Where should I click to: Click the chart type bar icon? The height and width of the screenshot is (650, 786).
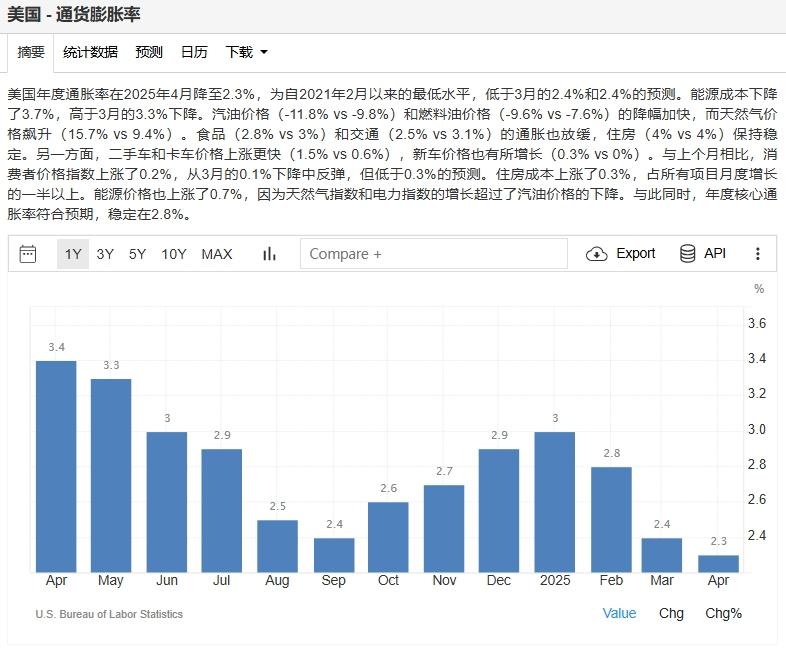(x=269, y=254)
